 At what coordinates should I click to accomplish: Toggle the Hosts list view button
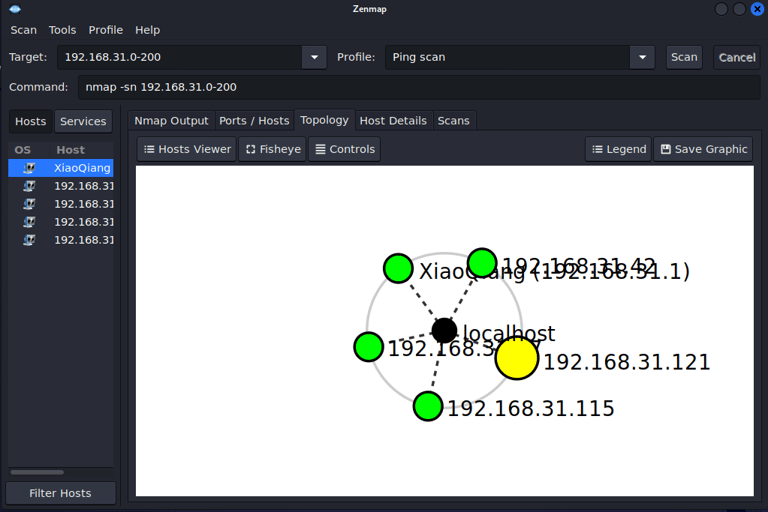(30, 122)
